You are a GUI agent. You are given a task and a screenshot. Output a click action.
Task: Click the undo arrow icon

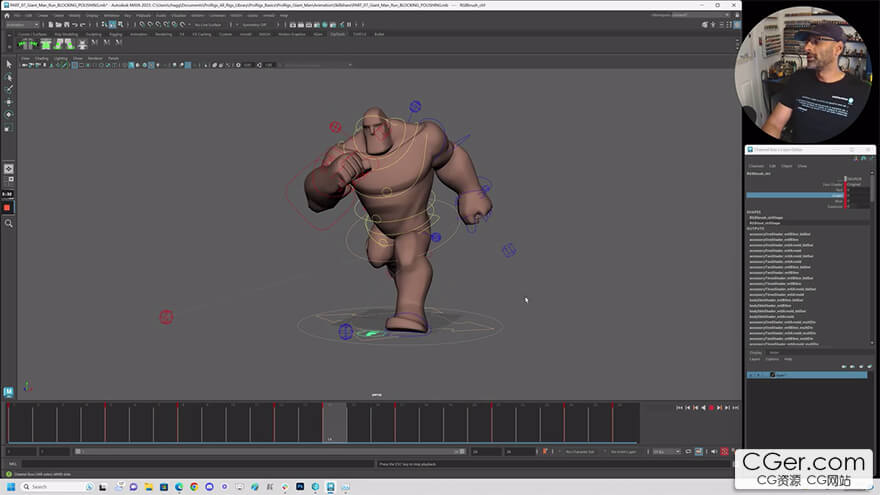tap(75, 25)
